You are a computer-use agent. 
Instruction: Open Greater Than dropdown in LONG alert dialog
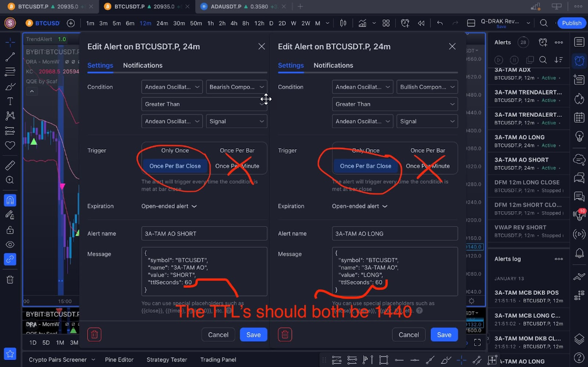tap(395, 104)
